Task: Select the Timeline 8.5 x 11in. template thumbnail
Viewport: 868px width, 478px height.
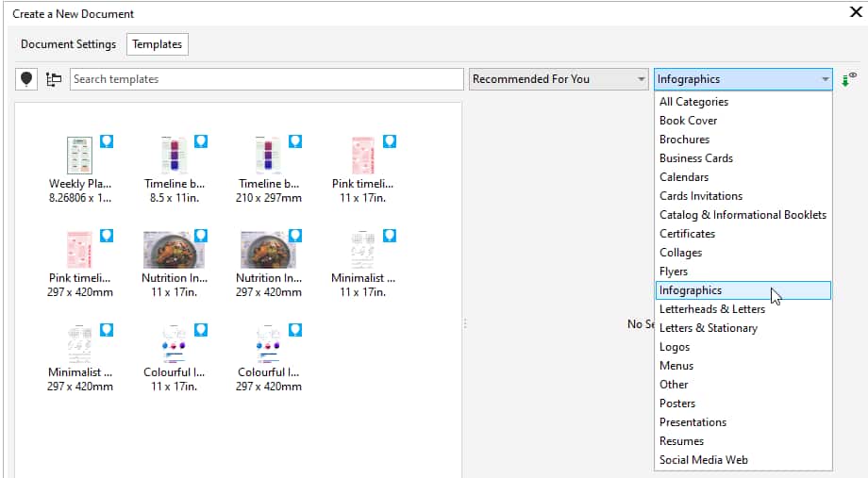Action: (175, 155)
